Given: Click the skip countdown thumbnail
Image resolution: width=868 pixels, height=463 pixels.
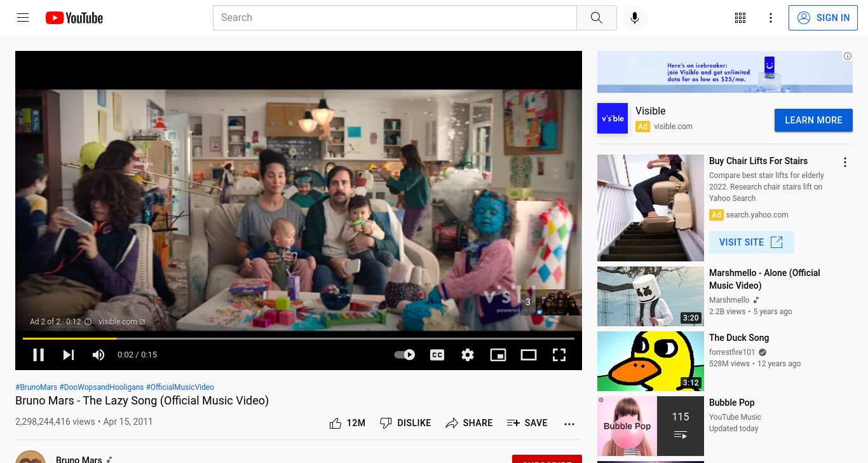Looking at the screenshot, I should 551,303.
